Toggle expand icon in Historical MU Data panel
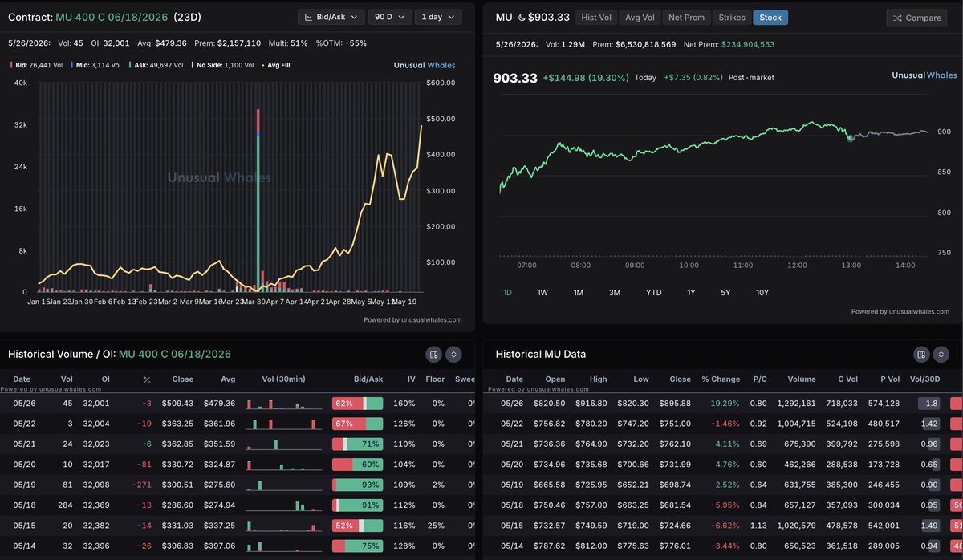The image size is (963, 560). [x=941, y=355]
